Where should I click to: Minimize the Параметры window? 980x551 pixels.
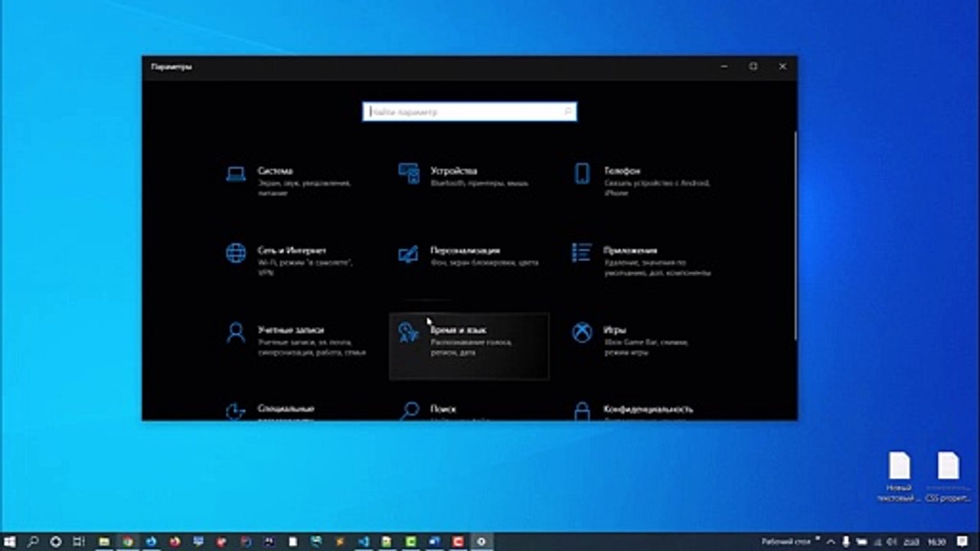[724, 67]
